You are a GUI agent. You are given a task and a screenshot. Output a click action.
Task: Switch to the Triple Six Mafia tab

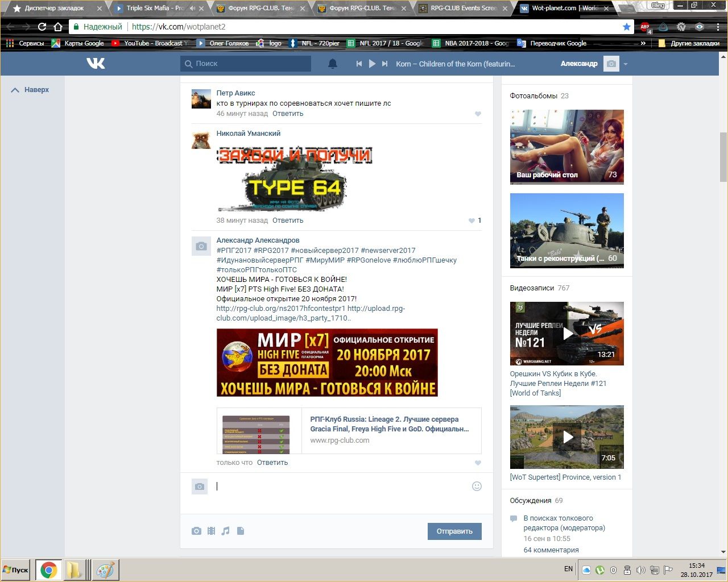[155, 9]
